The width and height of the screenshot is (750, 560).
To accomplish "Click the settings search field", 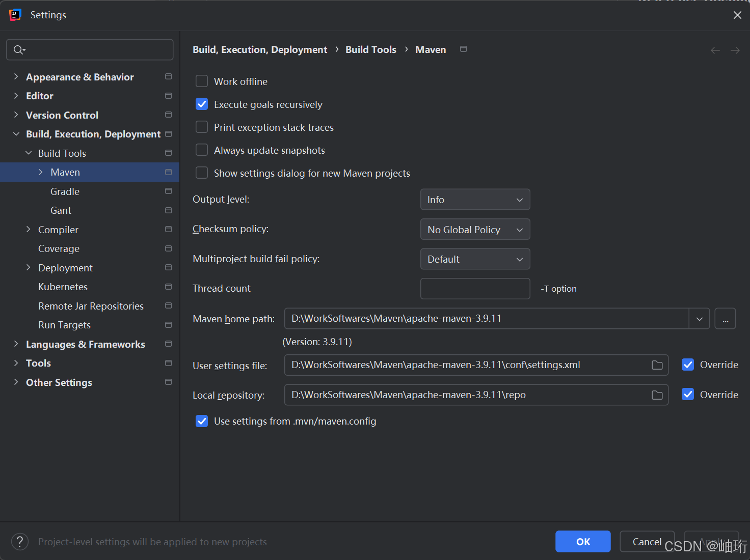I will pos(90,49).
